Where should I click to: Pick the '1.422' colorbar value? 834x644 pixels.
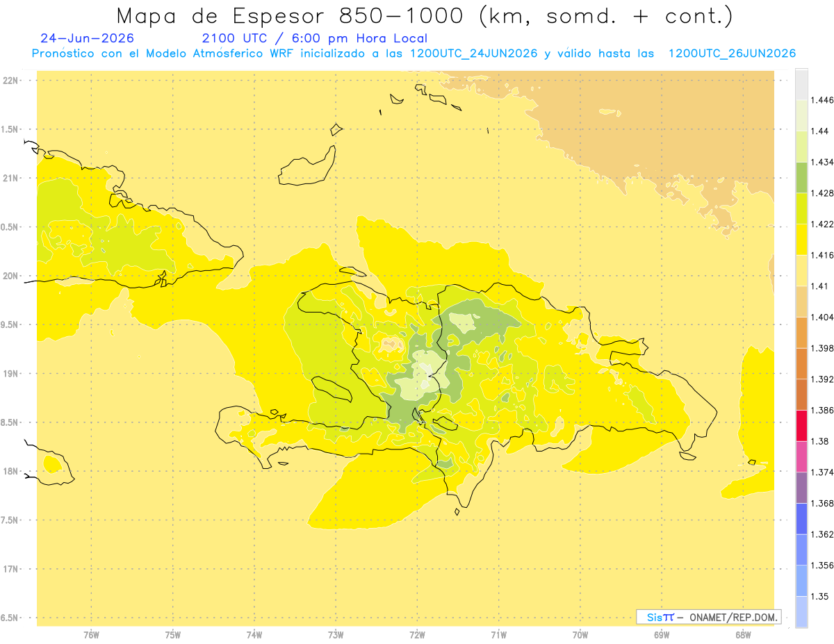pyautogui.click(x=822, y=224)
